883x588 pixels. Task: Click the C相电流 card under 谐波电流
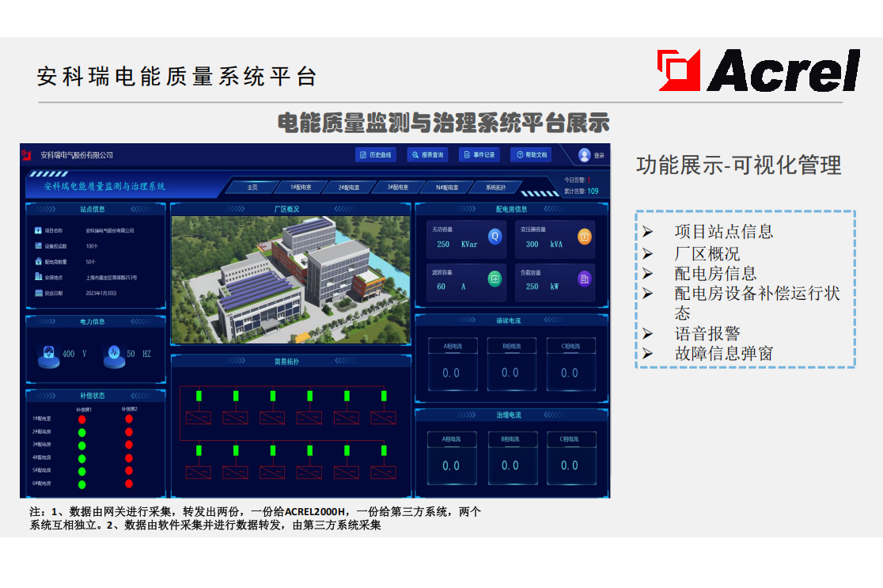[x=570, y=364]
